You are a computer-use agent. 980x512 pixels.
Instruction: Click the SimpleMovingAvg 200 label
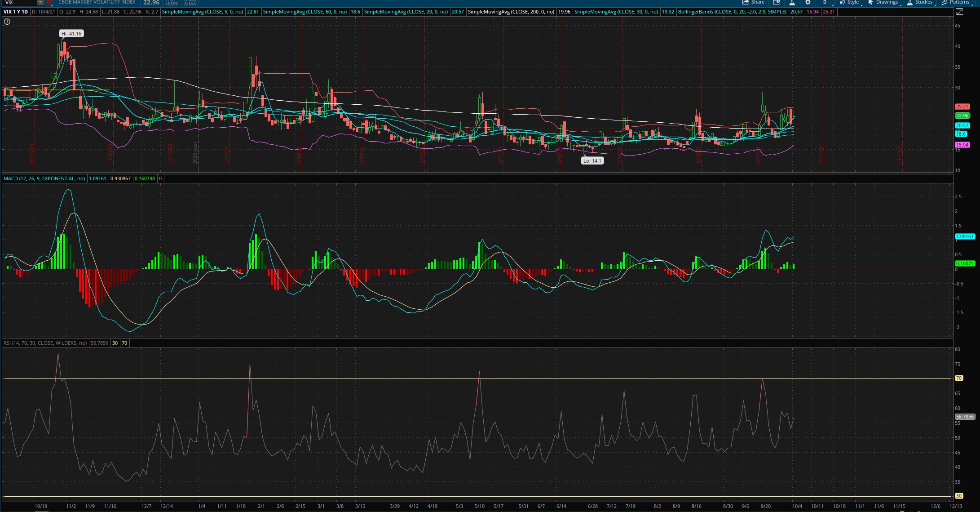click(511, 12)
